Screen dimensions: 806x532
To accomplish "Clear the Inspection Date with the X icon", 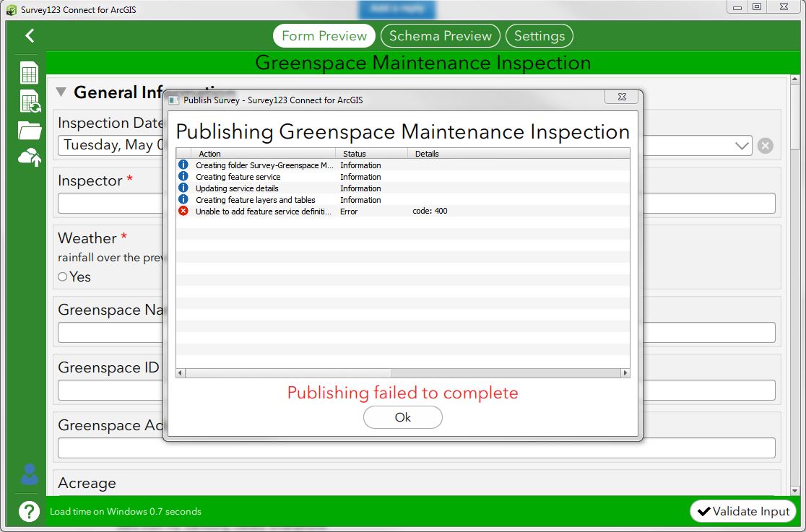I will (x=765, y=146).
